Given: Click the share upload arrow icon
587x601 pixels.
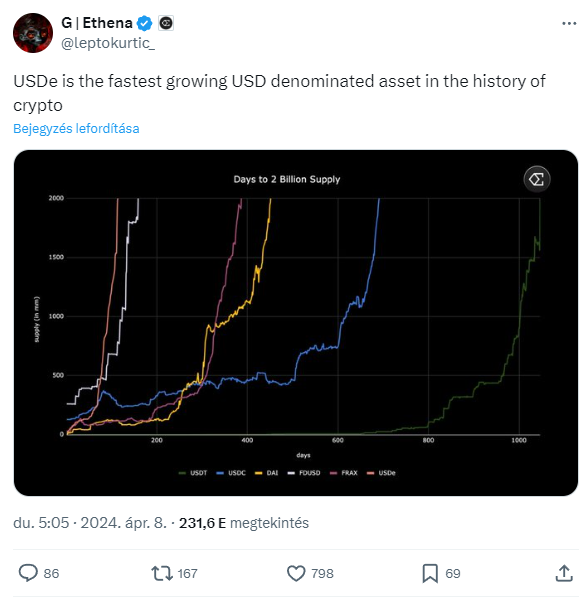Looking at the screenshot, I should (x=564, y=573).
